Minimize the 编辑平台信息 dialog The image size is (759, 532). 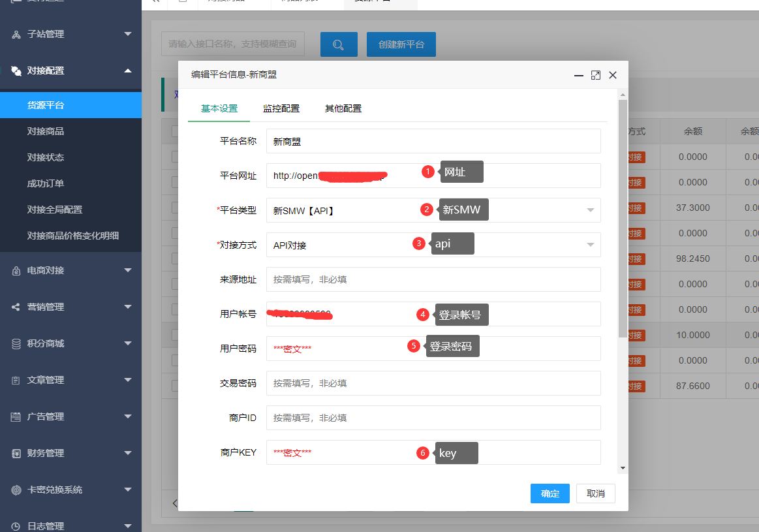578,76
